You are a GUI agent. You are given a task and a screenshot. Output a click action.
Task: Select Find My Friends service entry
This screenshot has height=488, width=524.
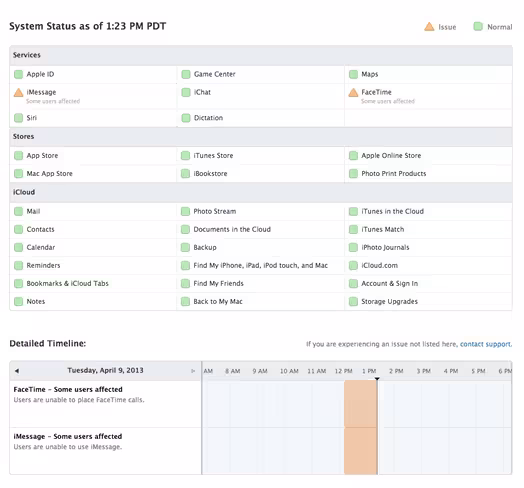click(x=219, y=283)
